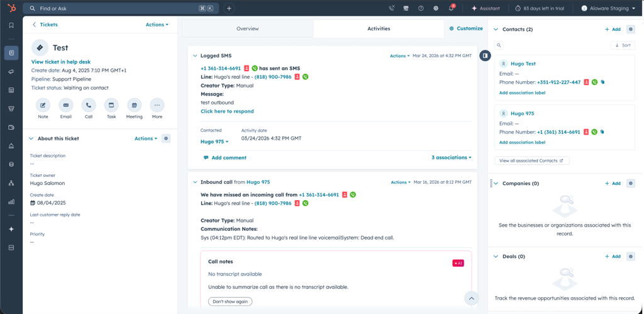Screen dimensions: 644x314
Task: Open the calling phone icon in top bar
Action: (391, 8)
